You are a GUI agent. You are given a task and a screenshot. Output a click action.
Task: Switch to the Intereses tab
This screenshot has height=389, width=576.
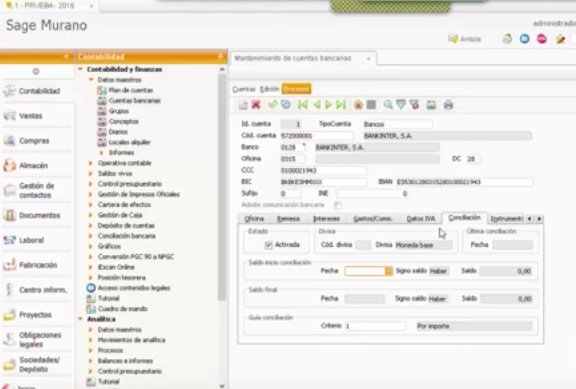[327, 219]
